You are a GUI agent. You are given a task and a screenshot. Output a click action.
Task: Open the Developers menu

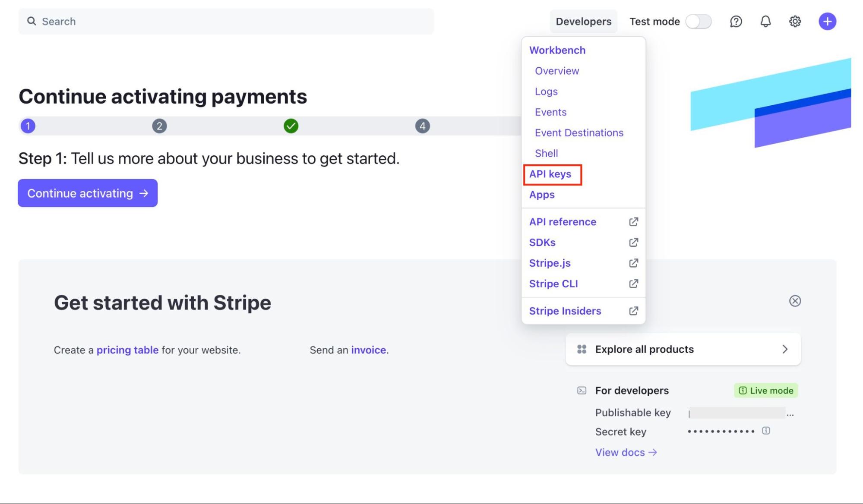pyautogui.click(x=583, y=22)
